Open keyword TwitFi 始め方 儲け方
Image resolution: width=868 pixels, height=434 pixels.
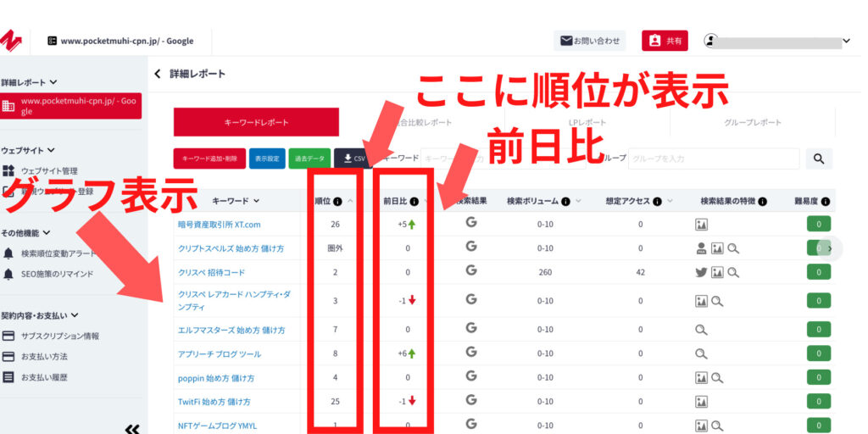click(x=214, y=401)
